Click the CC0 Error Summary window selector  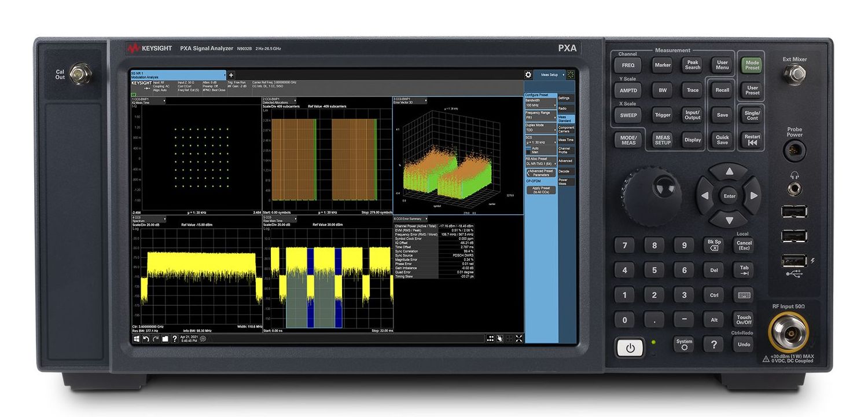[410, 219]
